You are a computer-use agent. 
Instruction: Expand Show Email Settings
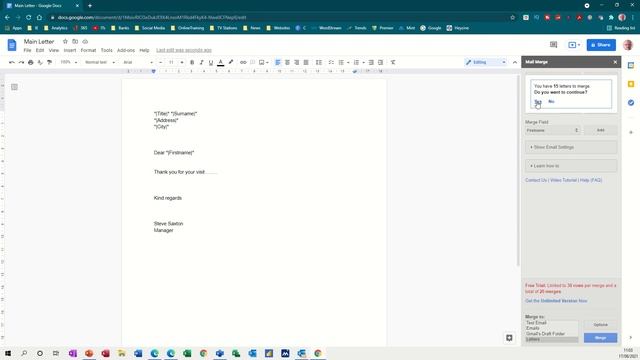click(571, 147)
